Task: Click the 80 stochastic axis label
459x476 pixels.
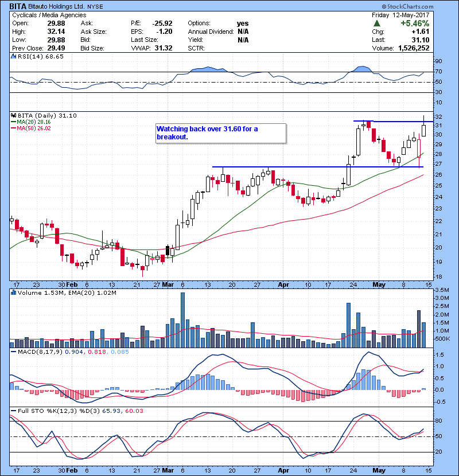Action: [x=439, y=421]
